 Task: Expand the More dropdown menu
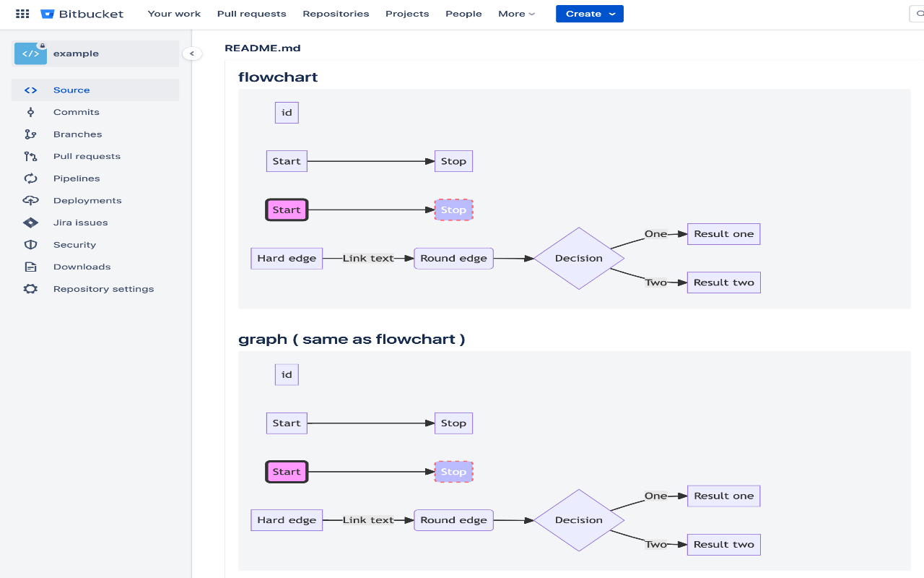pyautogui.click(x=516, y=14)
